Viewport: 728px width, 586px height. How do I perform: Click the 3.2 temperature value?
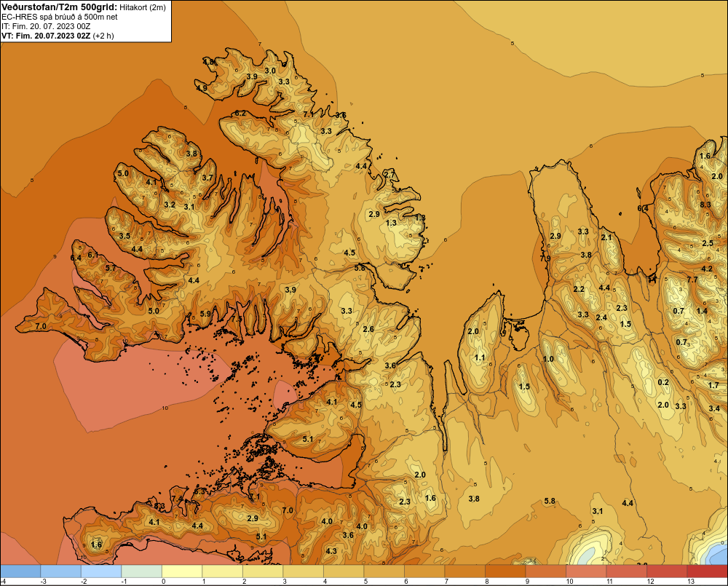[x=170, y=205]
